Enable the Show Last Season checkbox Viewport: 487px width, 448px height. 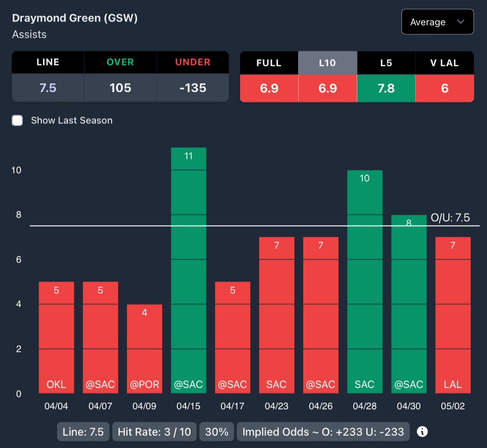(x=18, y=120)
